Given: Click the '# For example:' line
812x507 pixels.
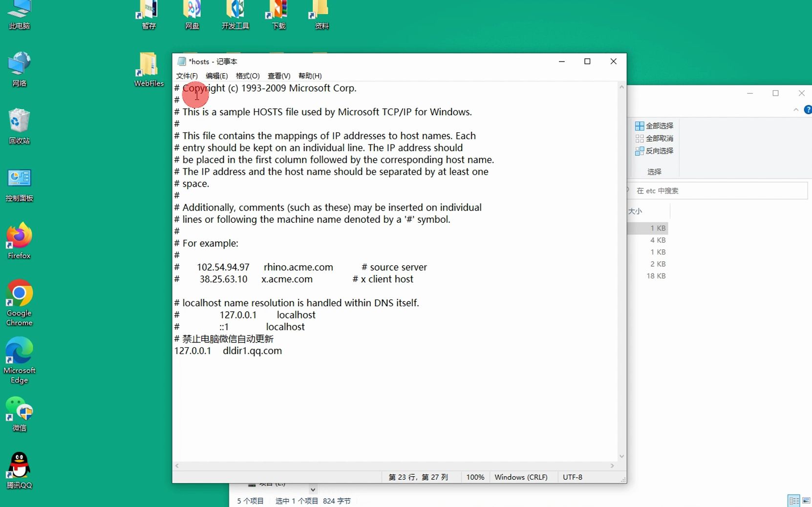Looking at the screenshot, I should click(x=206, y=243).
